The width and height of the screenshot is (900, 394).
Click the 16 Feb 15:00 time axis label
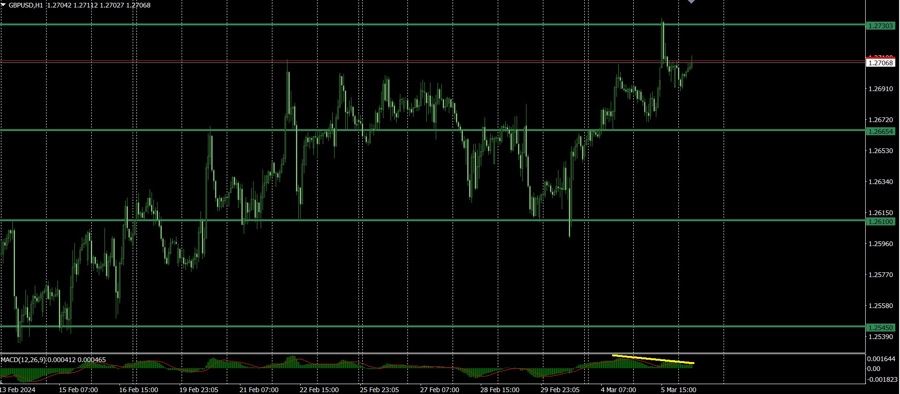pyautogui.click(x=138, y=389)
